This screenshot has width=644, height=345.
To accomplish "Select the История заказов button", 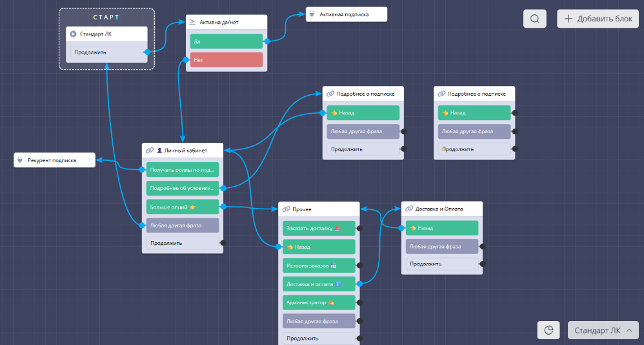I will pos(319,266).
